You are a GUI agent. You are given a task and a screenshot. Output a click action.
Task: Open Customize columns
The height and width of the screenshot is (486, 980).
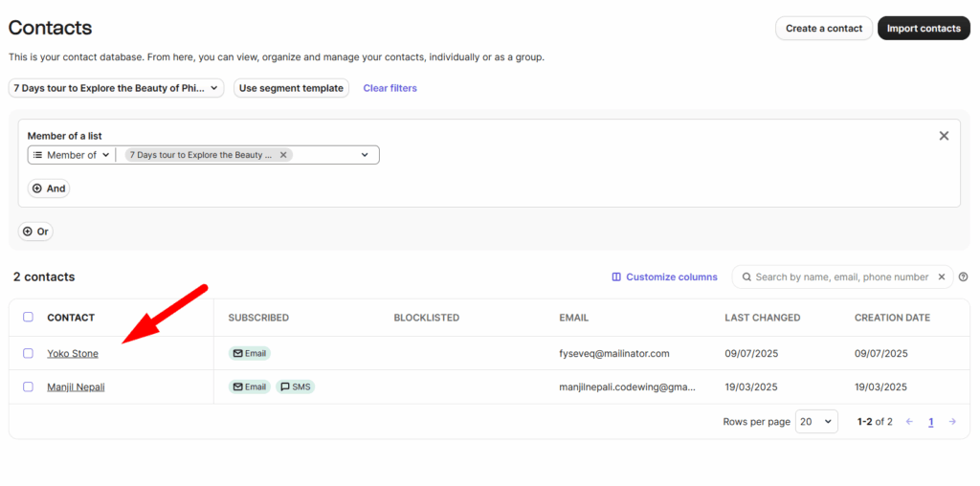click(x=664, y=276)
